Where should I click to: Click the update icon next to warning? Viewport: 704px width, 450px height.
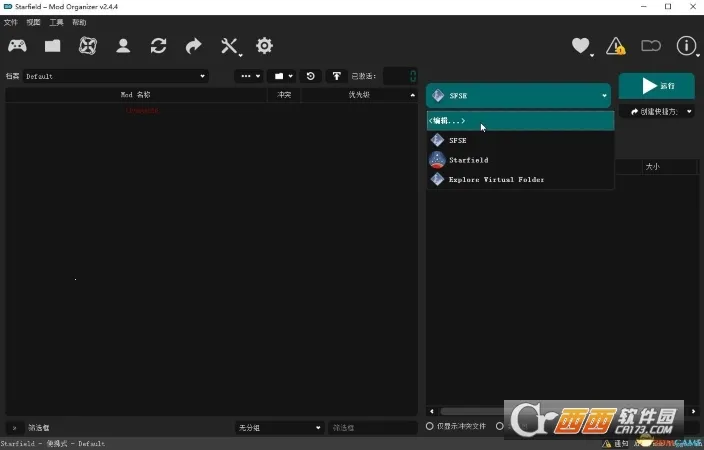(x=651, y=46)
